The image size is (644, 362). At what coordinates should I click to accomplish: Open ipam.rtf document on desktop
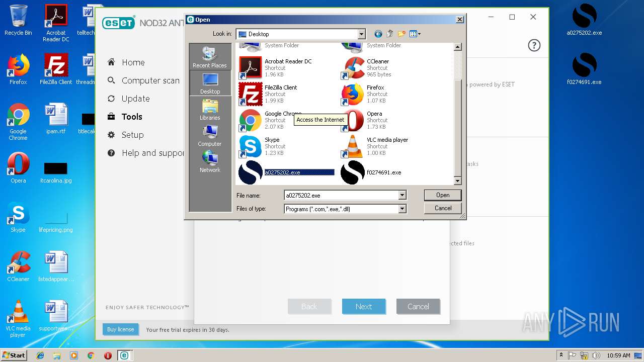click(56, 119)
